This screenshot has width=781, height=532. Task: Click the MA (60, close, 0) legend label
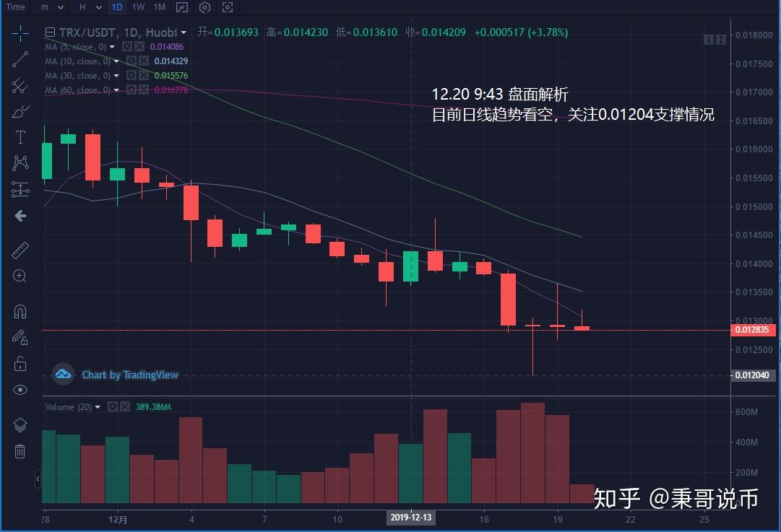(78, 90)
